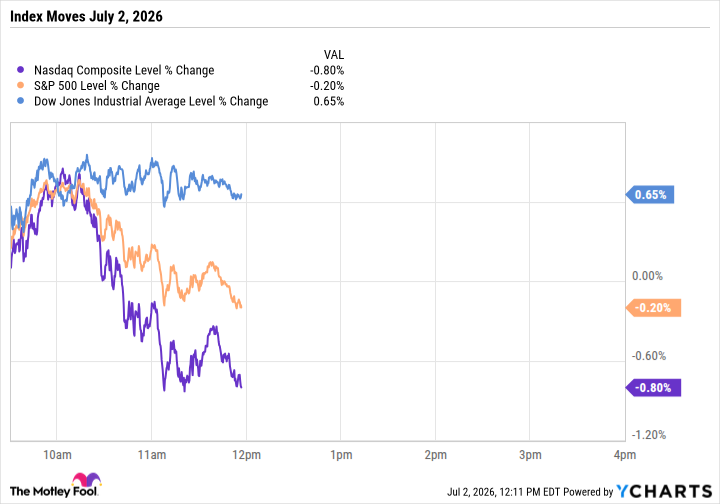This screenshot has width=720, height=504.
Task: Click the -1.20% y-axis label
Action: point(649,435)
